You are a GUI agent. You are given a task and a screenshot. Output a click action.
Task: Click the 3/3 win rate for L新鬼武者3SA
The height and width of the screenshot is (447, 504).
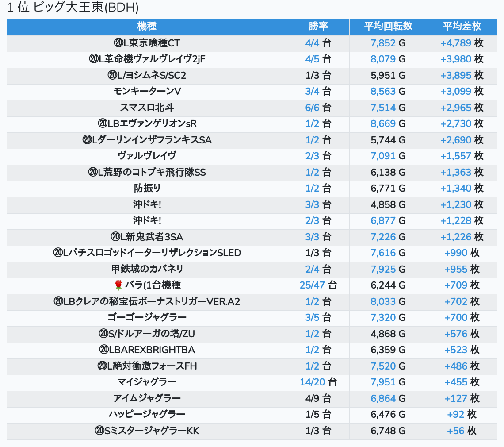312,237
